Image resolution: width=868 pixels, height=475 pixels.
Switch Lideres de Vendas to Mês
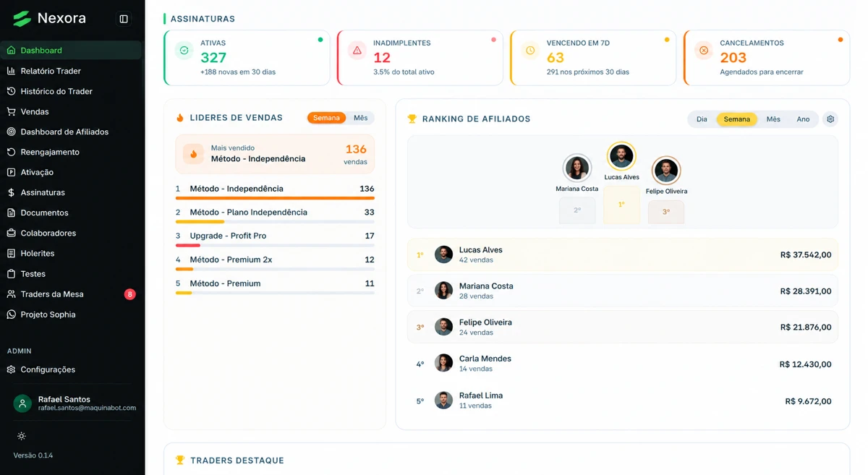360,118
